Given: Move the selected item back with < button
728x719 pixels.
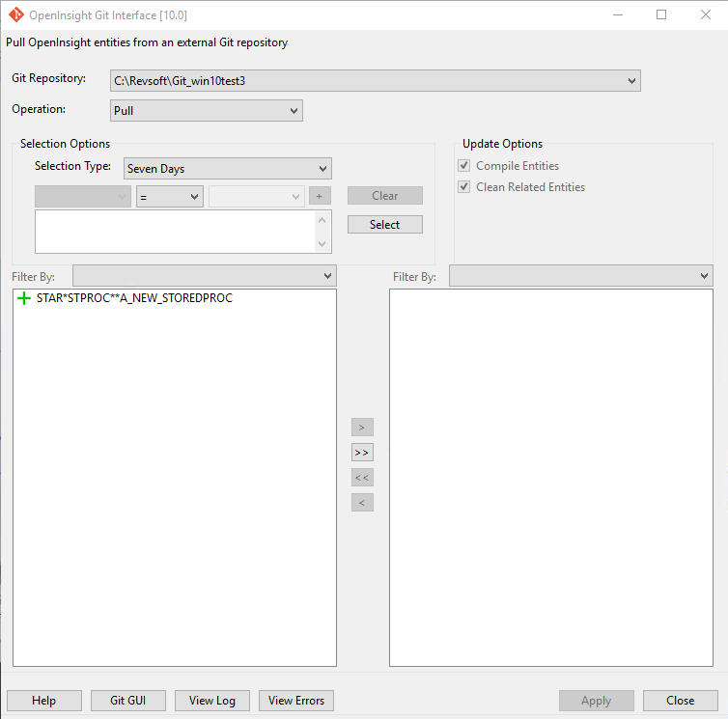Looking at the screenshot, I should 362,502.
